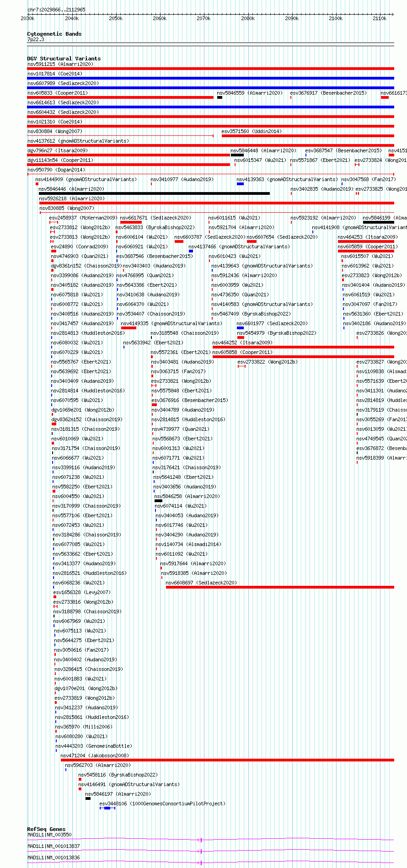The width and height of the screenshot is (407, 868).
Task: Click nsv365970 (Mills2006) label
Action: pyautogui.click(x=84, y=727)
